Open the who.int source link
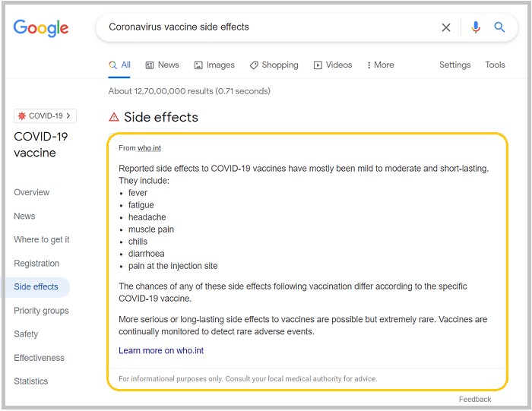 click(x=149, y=148)
